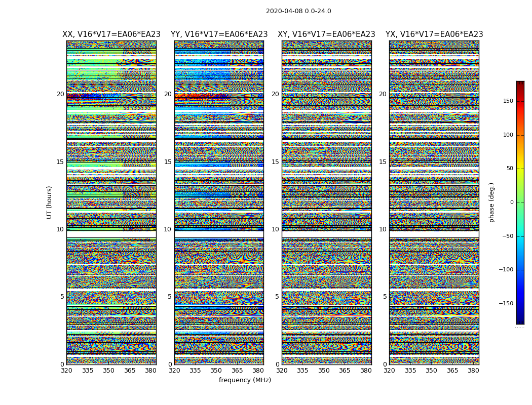
Task: Select the XY, V16*V17=EA06*EA23 panel title
Action: 326,34
